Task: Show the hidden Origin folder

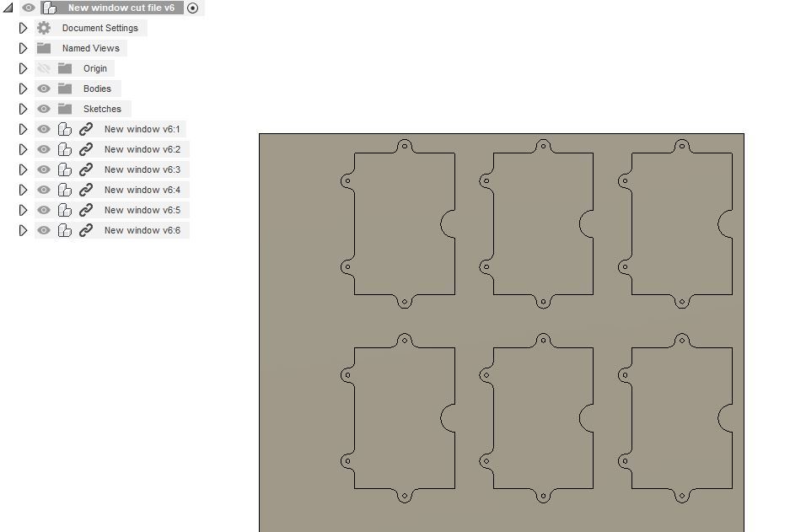Action: point(44,68)
